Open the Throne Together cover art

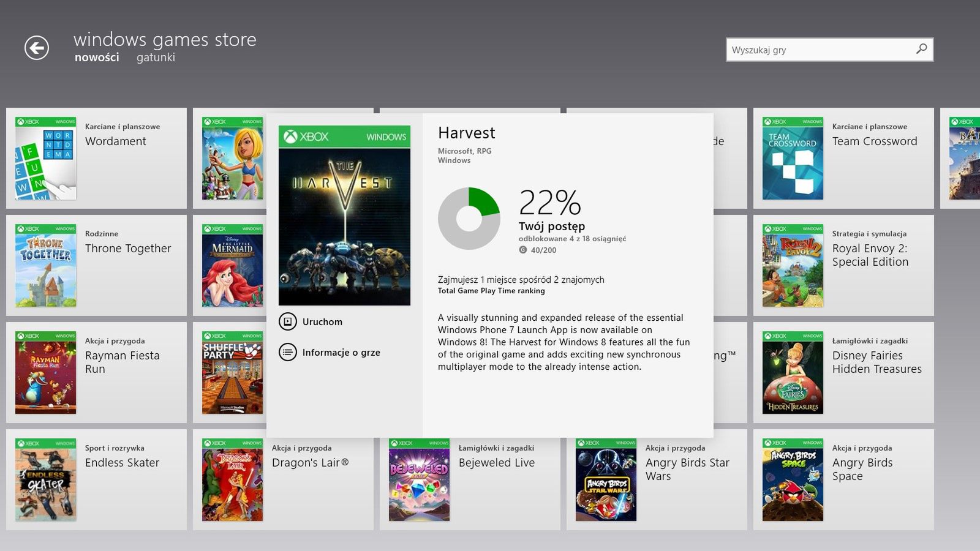46,265
